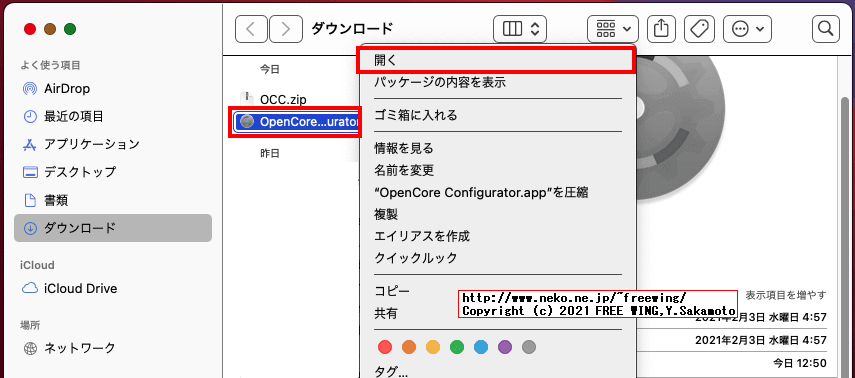This screenshot has height=378, width=855.
Task: Select AirDrop in sidebar
Action: (113, 88)
